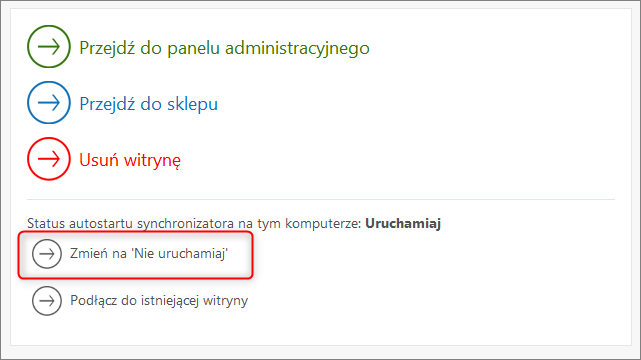
Task: Open 'Przejdź do panelu administracyjnego' link
Action: tap(224, 48)
